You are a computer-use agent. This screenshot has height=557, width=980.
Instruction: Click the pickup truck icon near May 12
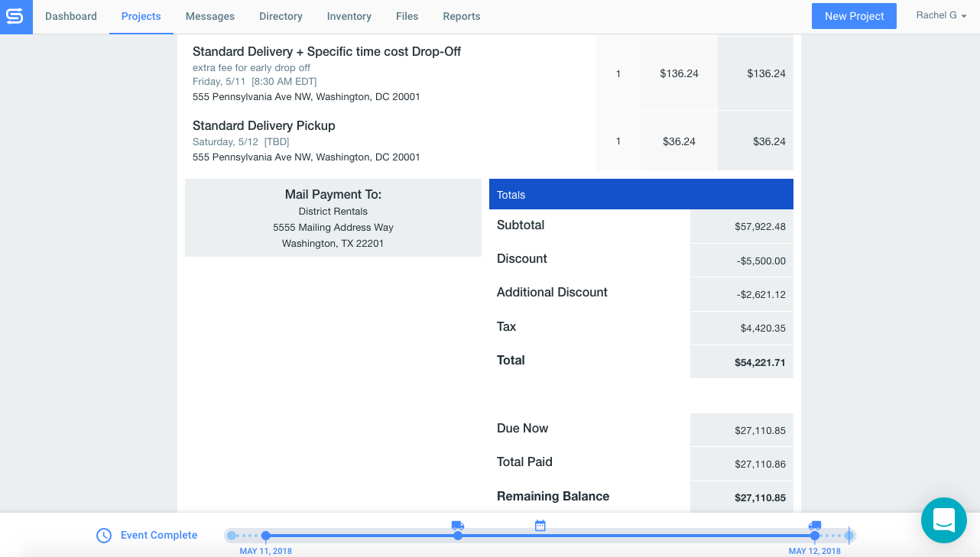[x=815, y=525]
